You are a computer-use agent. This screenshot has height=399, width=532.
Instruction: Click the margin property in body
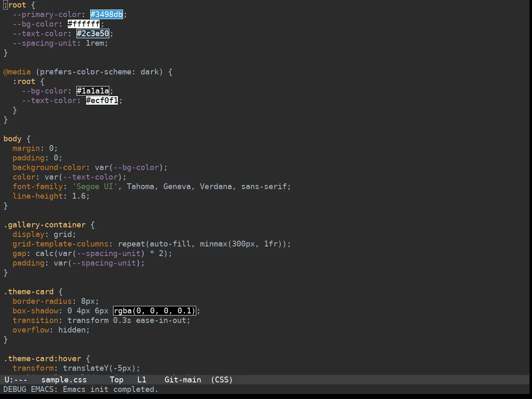26,148
